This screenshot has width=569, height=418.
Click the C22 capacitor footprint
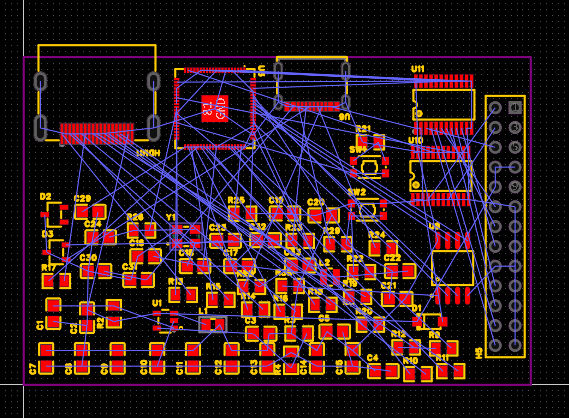pos(400,271)
